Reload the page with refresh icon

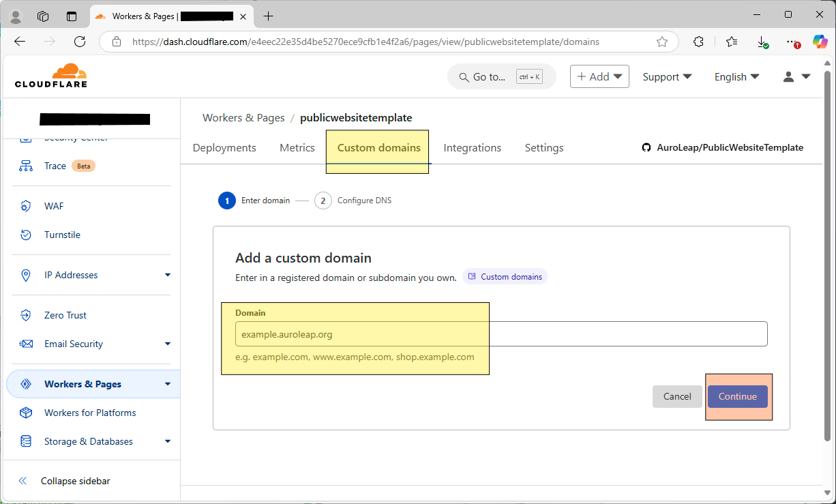click(80, 42)
